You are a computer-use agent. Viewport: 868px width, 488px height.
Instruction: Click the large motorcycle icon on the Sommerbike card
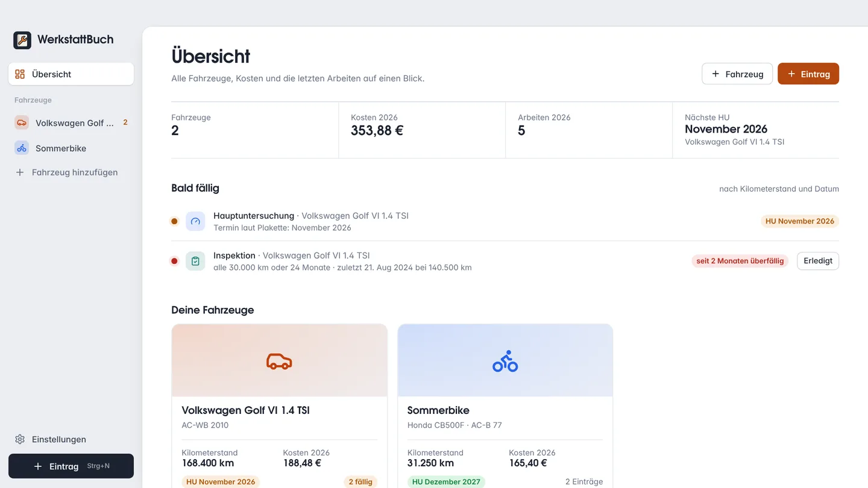coord(505,361)
